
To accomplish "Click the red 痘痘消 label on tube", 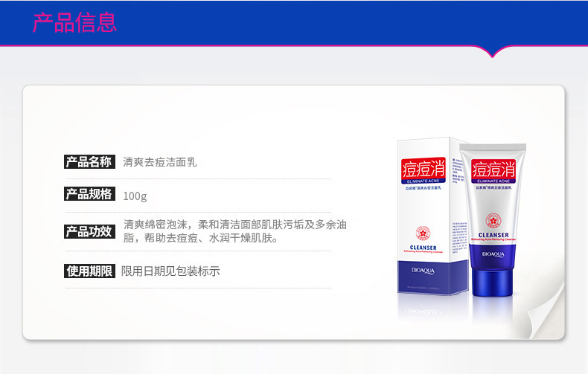I will click(x=493, y=169).
